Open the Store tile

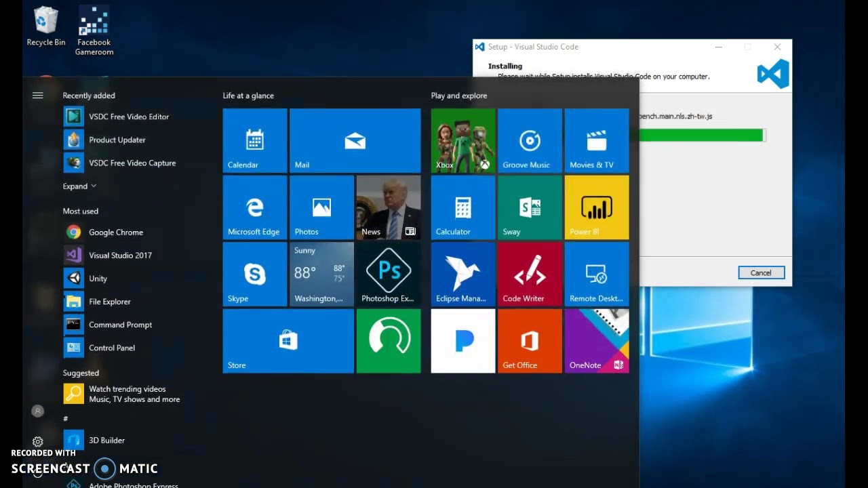288,341
